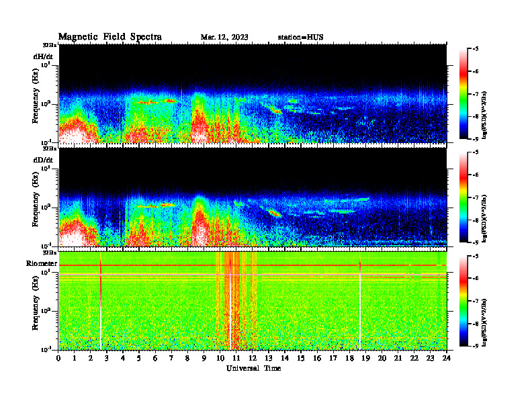This screenshot has width=532, height=411.
Task: Click the "Universal Time" axis title
Action: click(253, 368)
